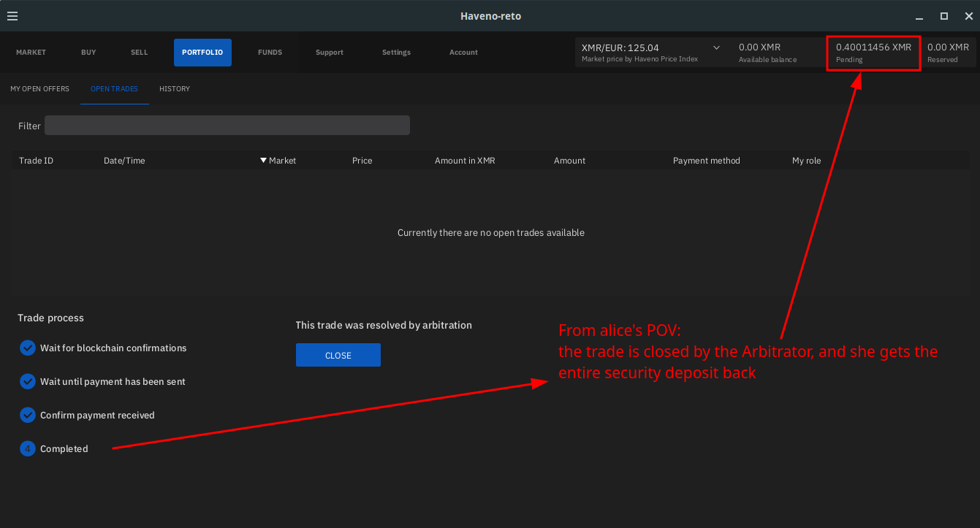Click the confirm payment received checkmark icon
The height and width of the screenshot is (528, 980).
(x=28, y=416)
